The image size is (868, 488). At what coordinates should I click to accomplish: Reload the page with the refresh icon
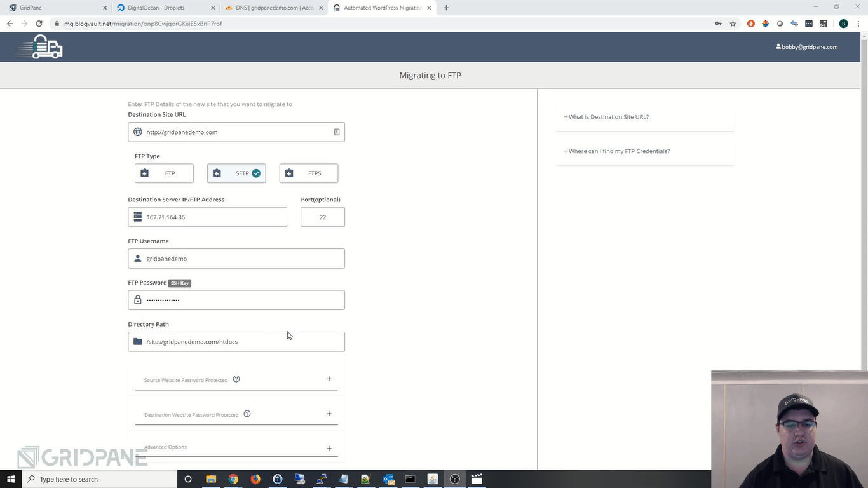(39, 24)
